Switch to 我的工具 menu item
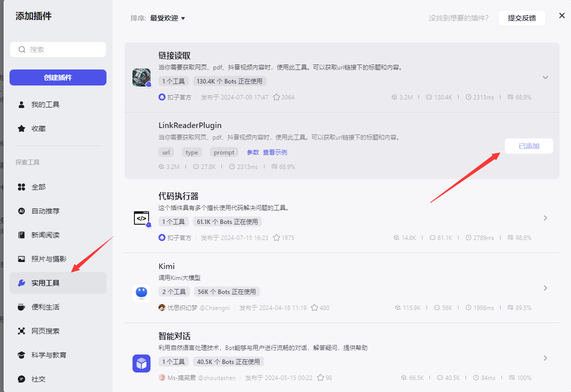The width and height of the screenshot is (571, 392). (58, 105)
